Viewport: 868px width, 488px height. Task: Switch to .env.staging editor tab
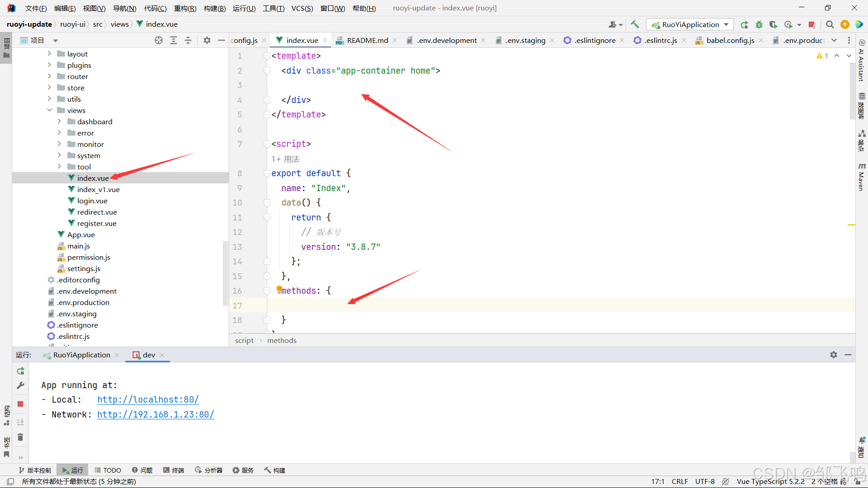[525, 40]
